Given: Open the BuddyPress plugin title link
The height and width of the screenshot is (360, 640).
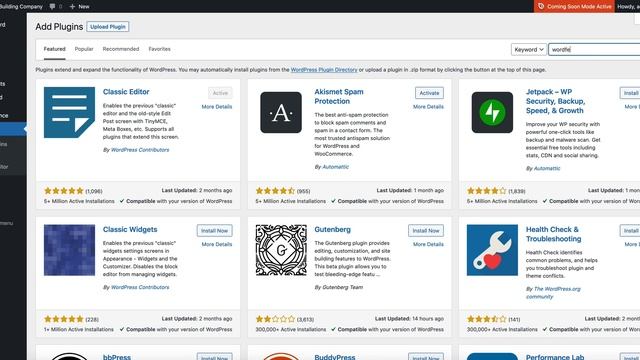Looking at the screenshot, I should coord(335,357).
